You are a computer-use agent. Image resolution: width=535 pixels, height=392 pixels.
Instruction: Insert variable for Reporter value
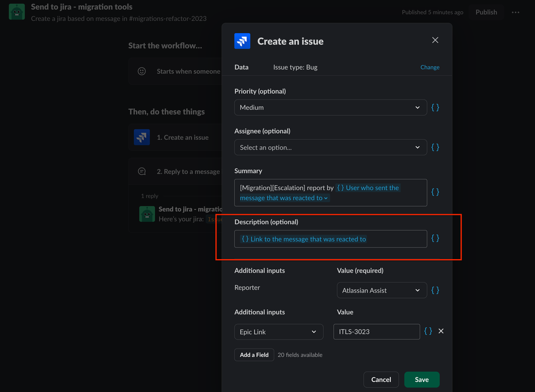click(435, 290)
